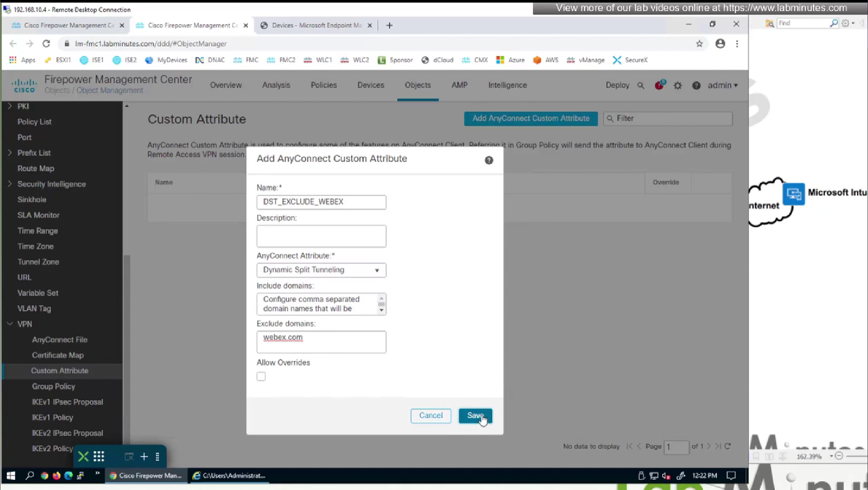Open the deployment notifications alert icon
The image size is (868, 490).
point(659,85)
